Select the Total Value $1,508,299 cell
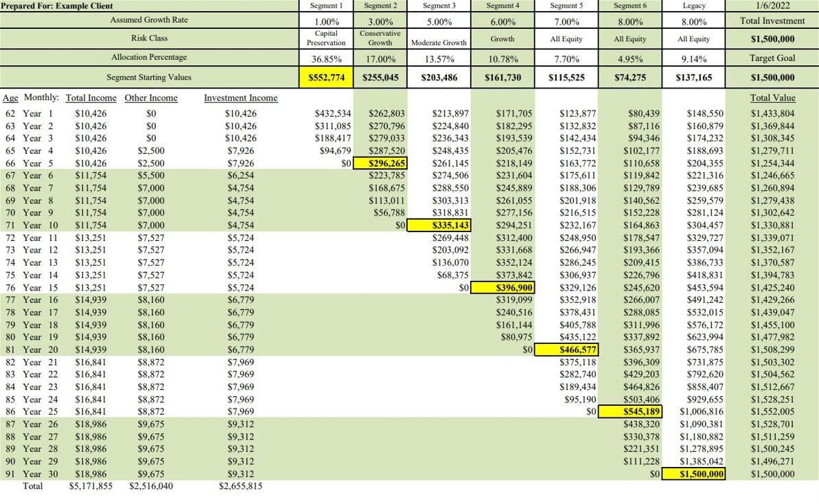Image resolution: width=819 pixels, height=504 pixels. (x=772, y=350)
